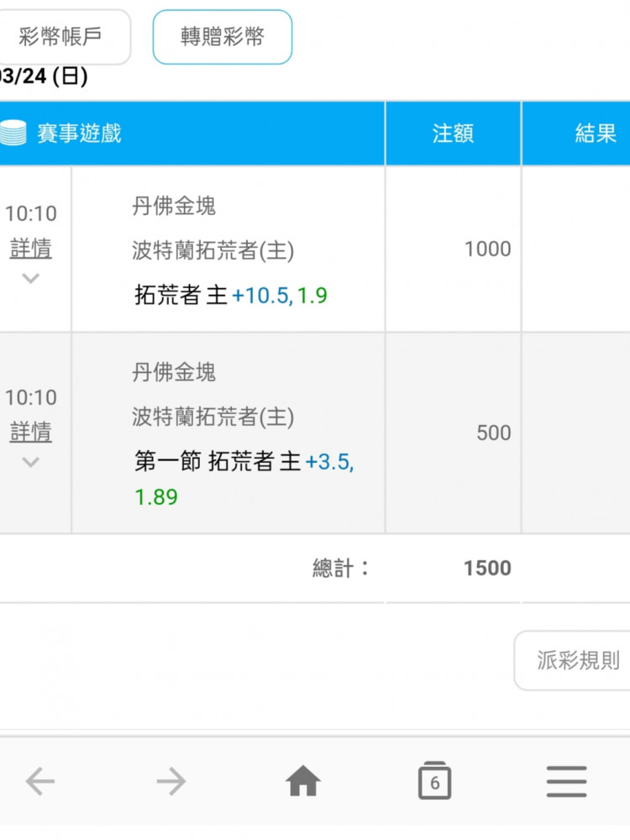Click the 1000 bet amount cell
The height and width of the screenshot is (840, 630).
(x=487, y=249)
